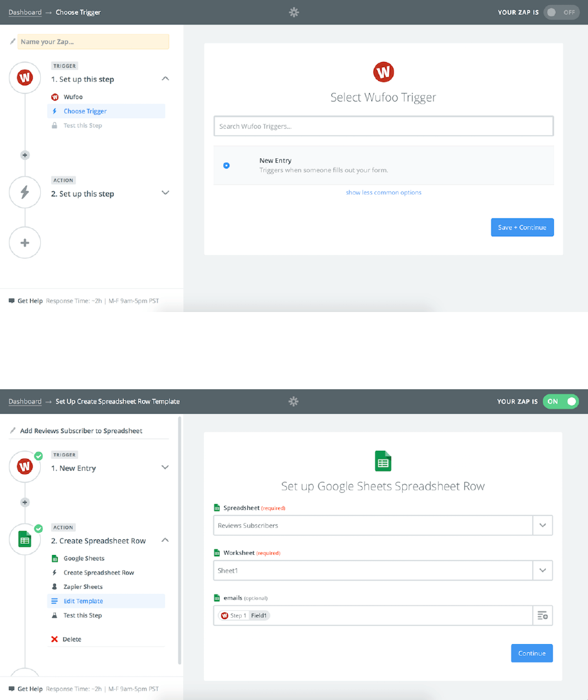Collapse the 2. Create Spreadsheet Row chevron
This screenshot has height=700, width=588.
[x=165, y=540]
